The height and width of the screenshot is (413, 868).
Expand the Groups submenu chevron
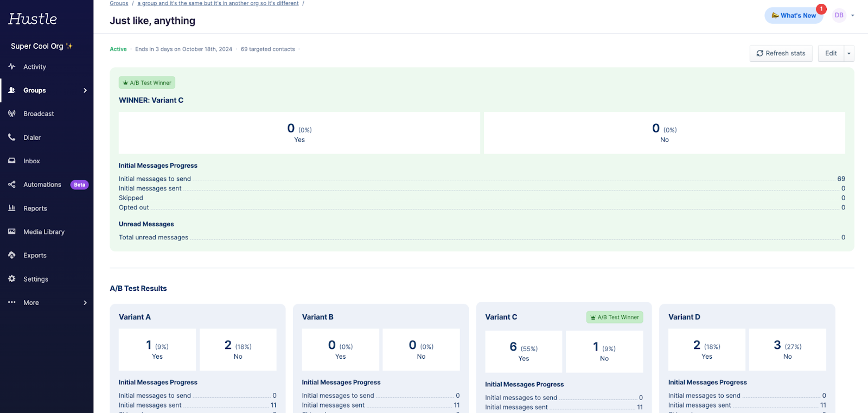pos(85,91)
